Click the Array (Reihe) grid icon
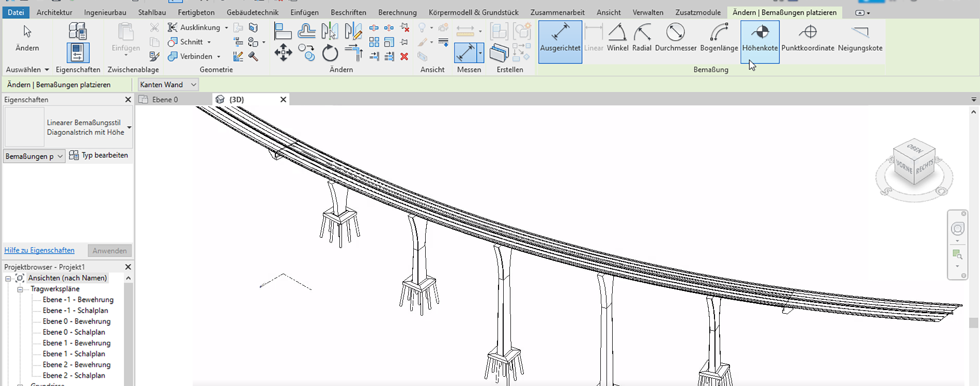Image resolution: width=980 pixels, height=386 pixels. coord(374,42)
